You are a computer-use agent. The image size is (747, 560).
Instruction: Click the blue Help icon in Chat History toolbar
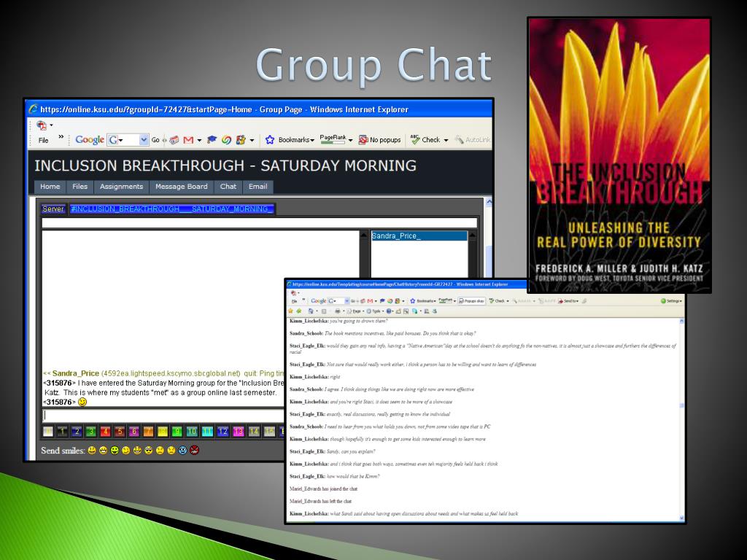[389, 311]
